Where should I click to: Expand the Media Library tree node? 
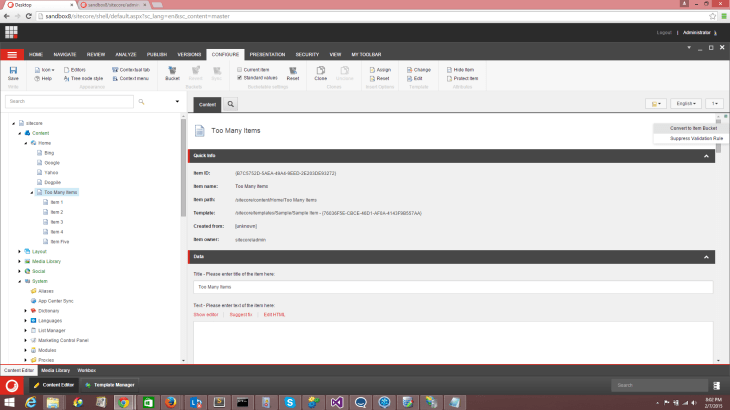pyautogui.click(x=20, y=260)
